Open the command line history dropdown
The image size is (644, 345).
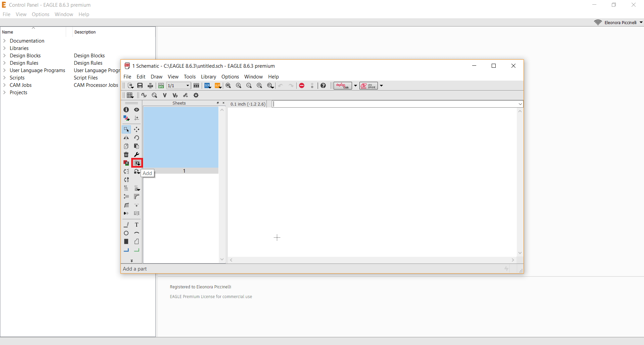[x=520, y=104]
